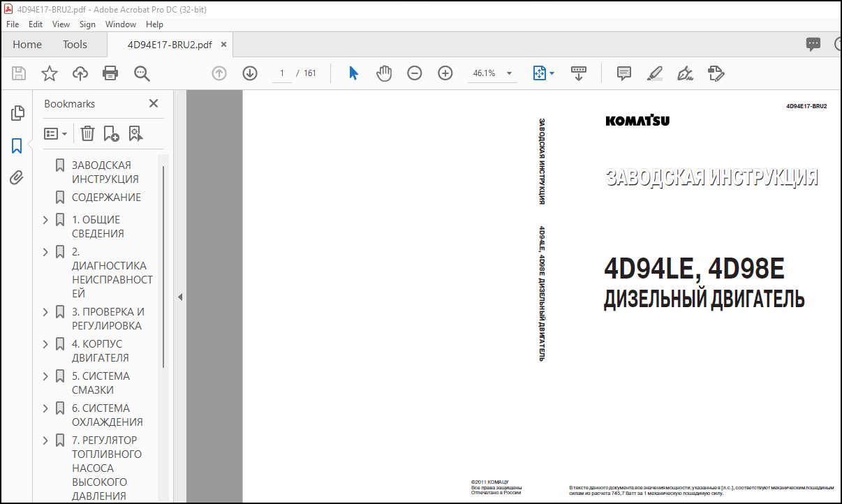The image size is (842, 504).
Task: Jump to bookmark 3. ПРОВЕРКА И РЕГУЛИРОВКА
Action: (108, 319)
